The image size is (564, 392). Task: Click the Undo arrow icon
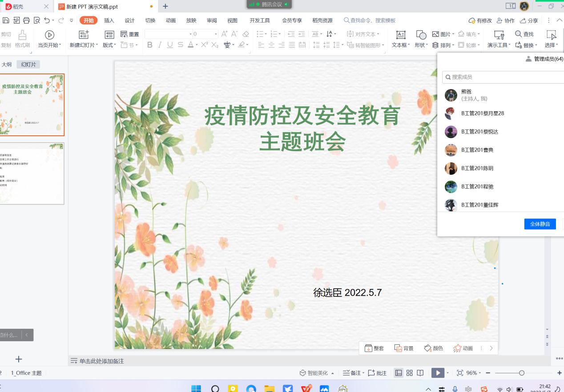point(47,20)
